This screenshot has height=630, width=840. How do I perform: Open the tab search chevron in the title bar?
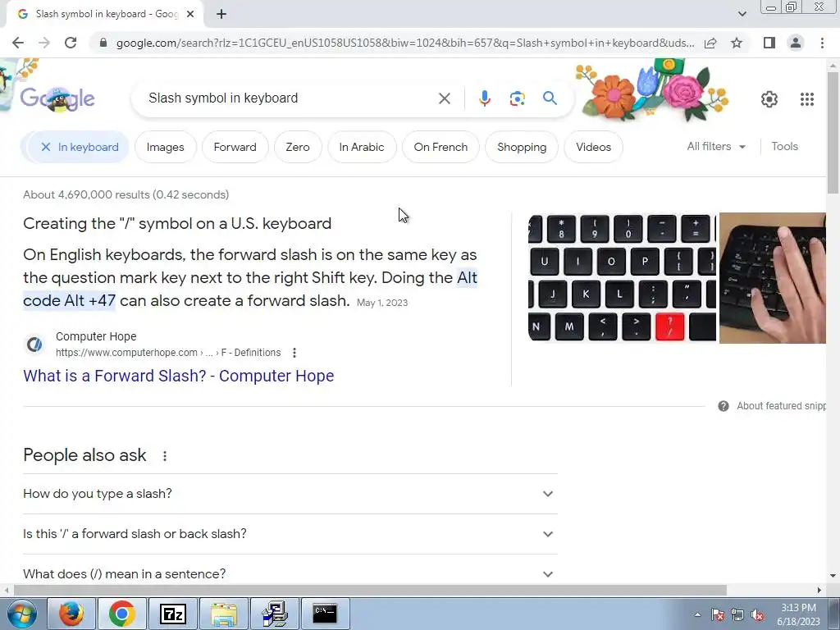742,14
